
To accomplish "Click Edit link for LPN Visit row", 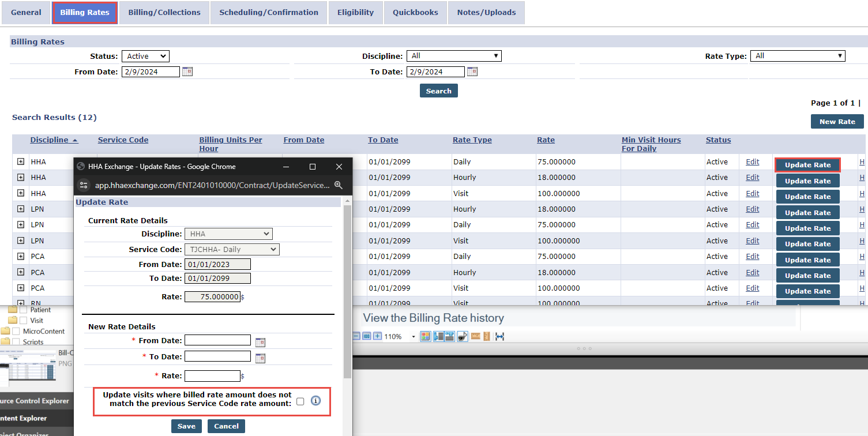I will (x=752, y=240).
